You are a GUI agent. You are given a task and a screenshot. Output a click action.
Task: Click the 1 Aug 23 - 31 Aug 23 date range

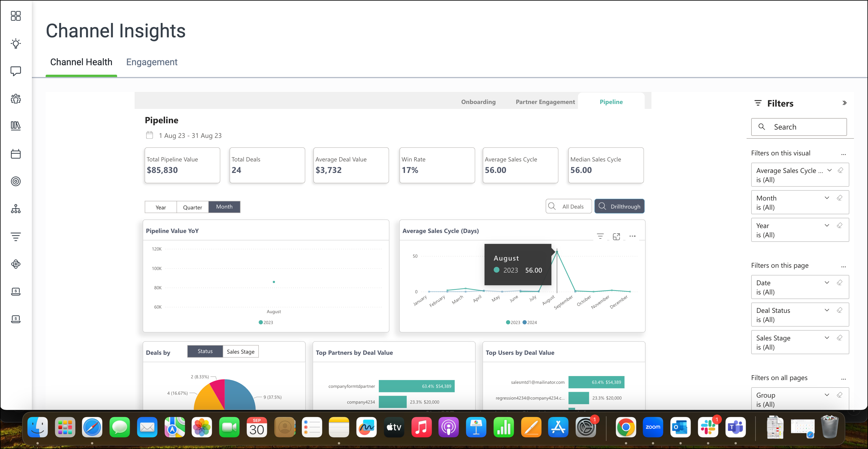pos(190,136)
